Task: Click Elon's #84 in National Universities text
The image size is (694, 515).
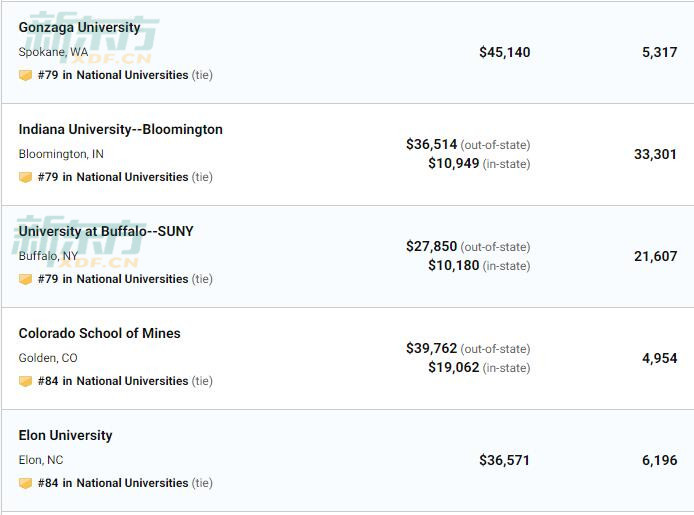Action: pyautogui.click(x=113, y=483)
